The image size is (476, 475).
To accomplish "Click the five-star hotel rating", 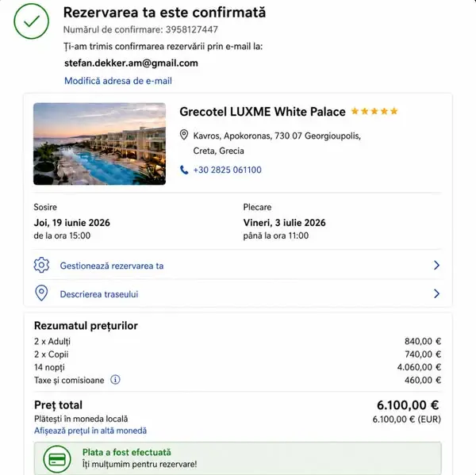I will point(374,111).
